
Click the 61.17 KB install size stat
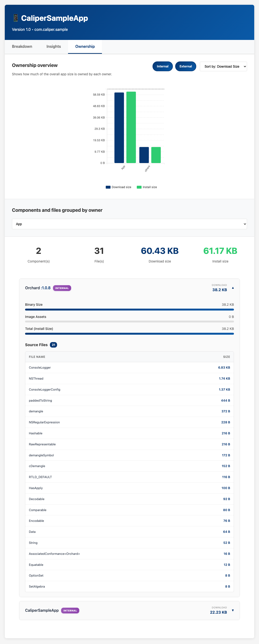(220, 251)
